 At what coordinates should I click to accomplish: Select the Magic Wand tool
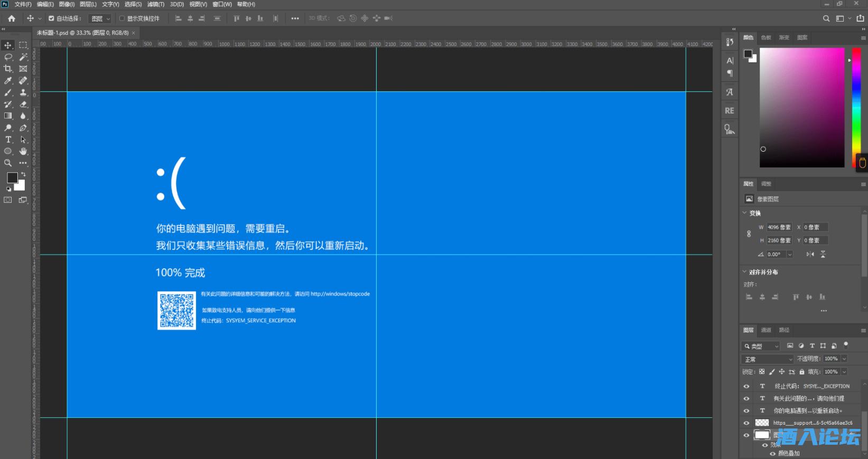23,57
